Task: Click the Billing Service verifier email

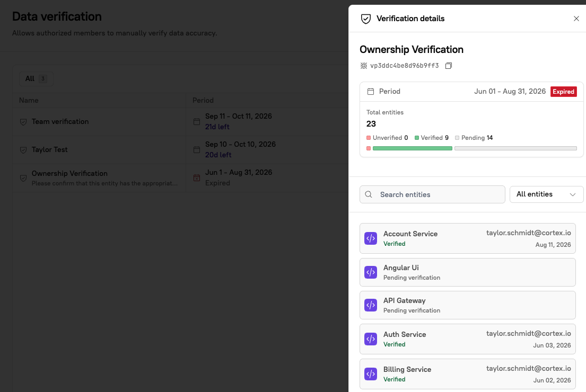Action: click(x=528, y=369)
